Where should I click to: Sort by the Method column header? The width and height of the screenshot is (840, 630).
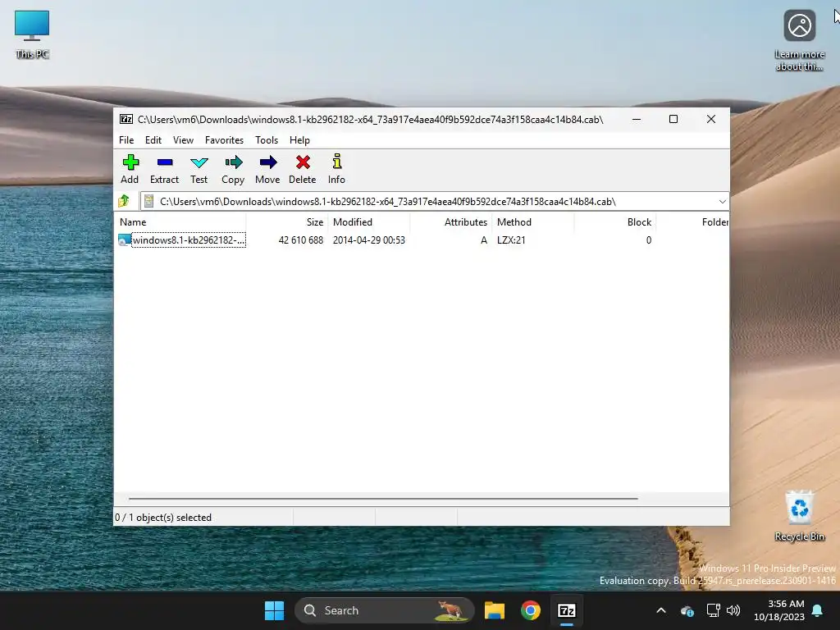[x=533, y=221]
